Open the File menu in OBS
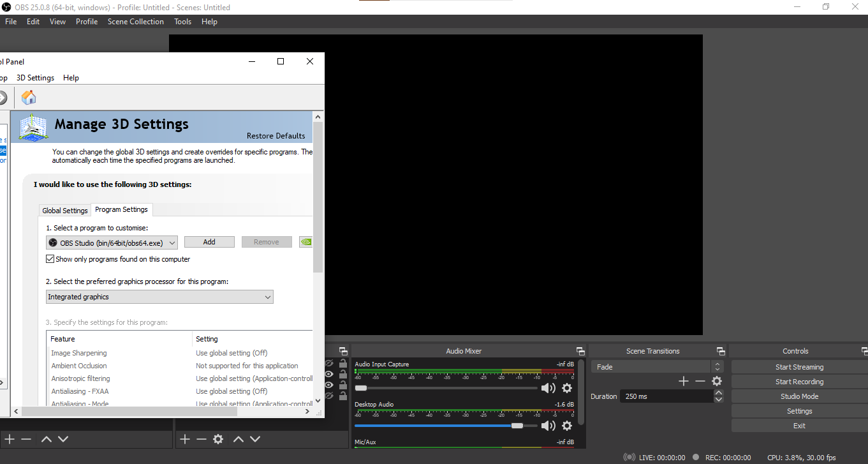Screen dimensions: 868x464 (11, 22)
